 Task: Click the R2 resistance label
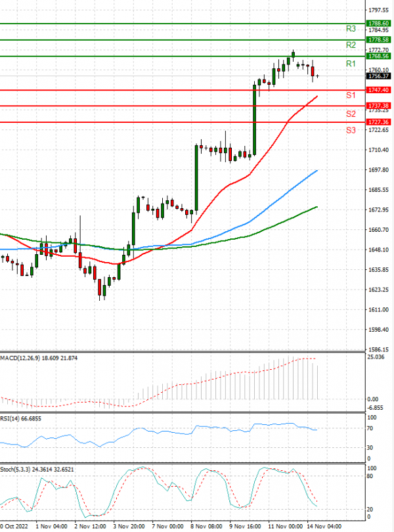point(351,45)
